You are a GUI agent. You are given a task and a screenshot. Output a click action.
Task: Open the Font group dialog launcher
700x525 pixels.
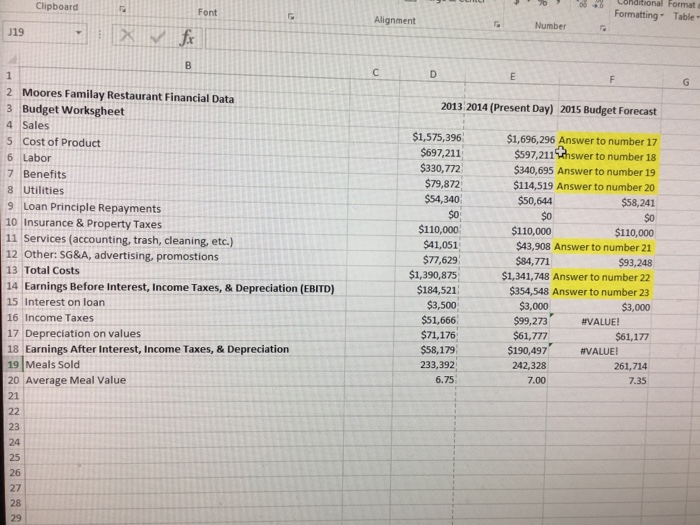[x=291, y=17]
